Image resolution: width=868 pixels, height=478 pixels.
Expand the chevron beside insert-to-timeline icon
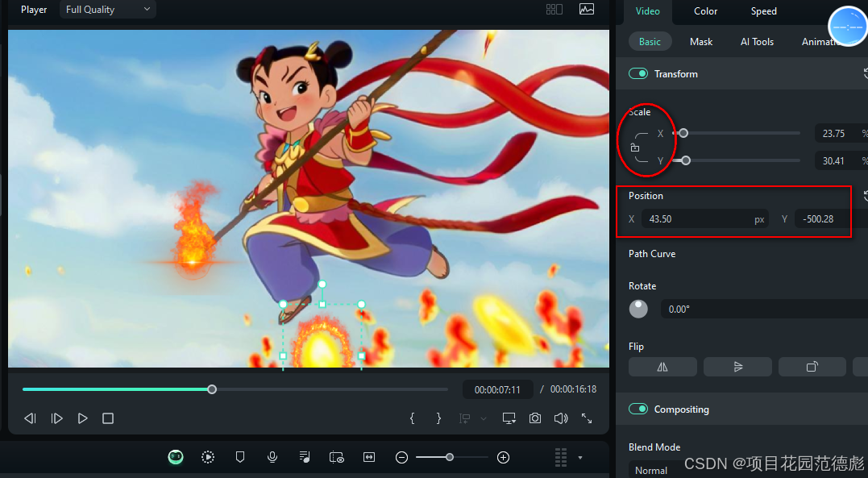(484, 418)
